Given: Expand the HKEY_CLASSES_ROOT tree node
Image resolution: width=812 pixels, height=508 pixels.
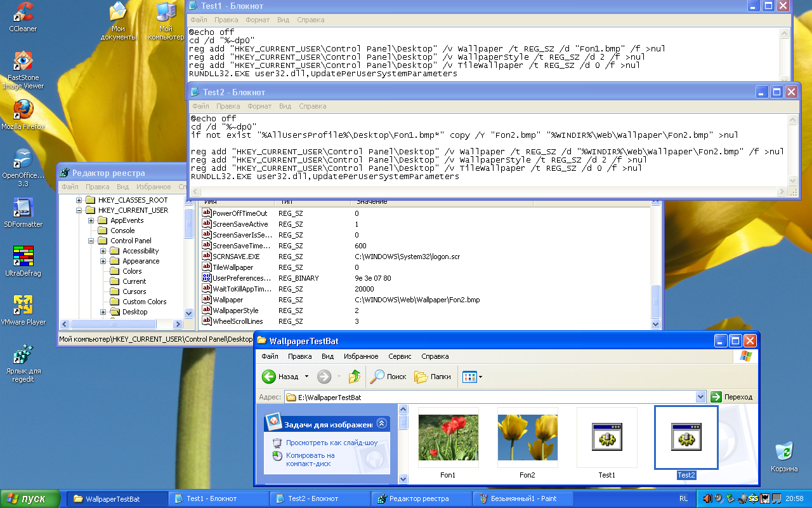Looking at the screenshot, I should pyautogui.click(x=79, y=200).
